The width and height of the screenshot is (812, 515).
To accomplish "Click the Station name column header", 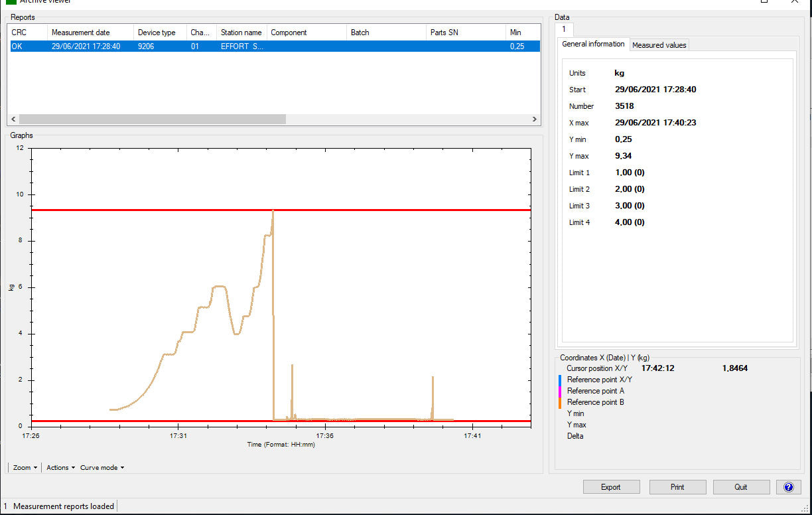I will pos(241,33).
